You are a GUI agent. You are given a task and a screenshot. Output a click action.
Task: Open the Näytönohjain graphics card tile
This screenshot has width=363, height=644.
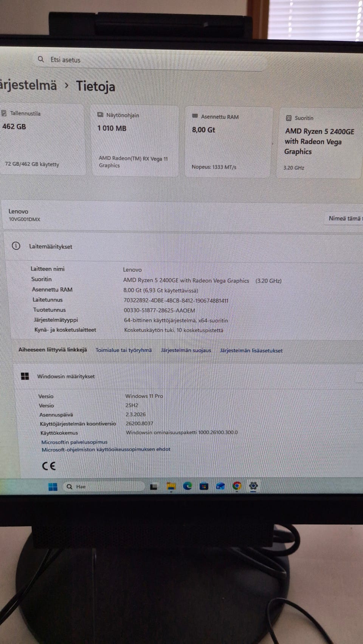pyautogui.click(x=135, y=141)
